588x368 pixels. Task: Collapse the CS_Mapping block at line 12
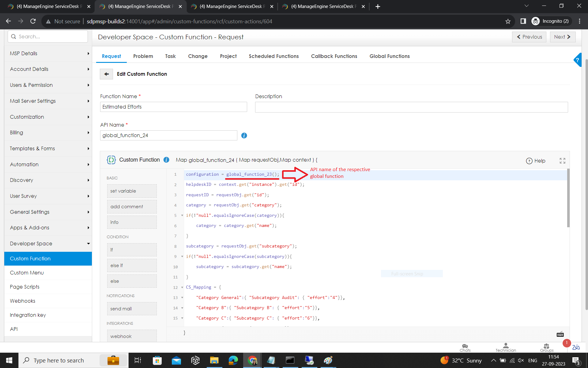pos(182,287)
